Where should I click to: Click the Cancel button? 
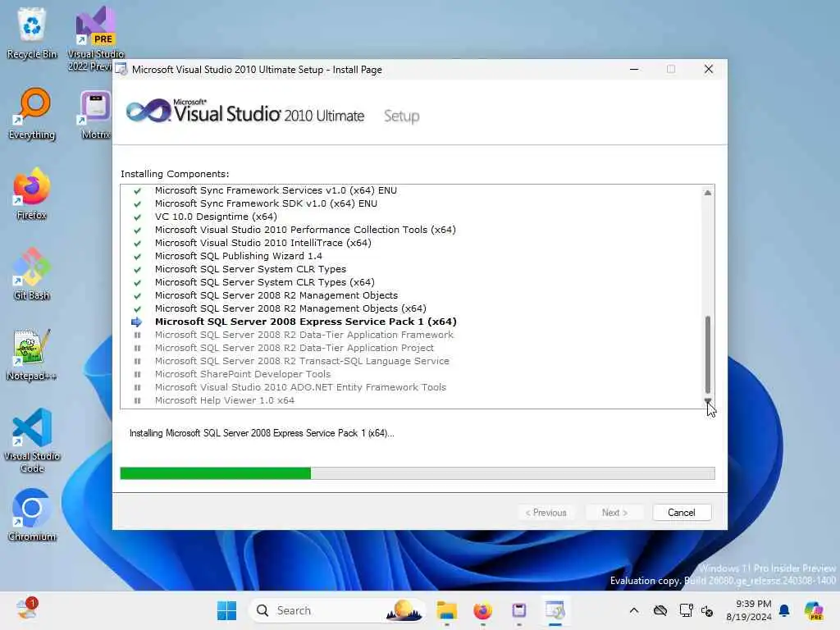tap(682, 513)
